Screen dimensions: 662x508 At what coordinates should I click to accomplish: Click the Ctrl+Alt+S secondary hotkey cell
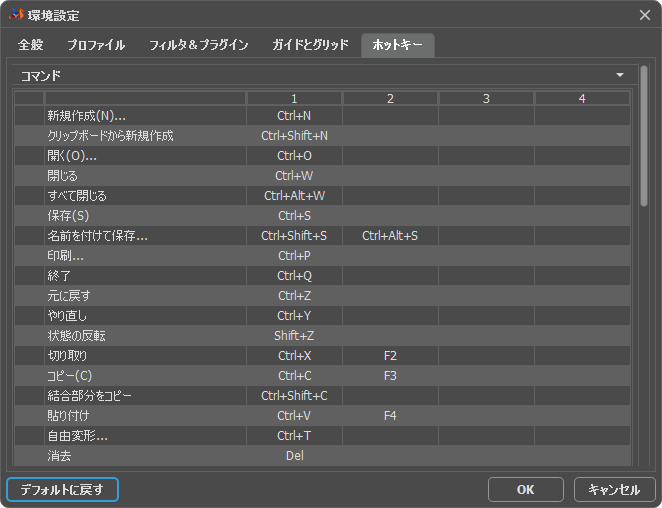click(x=390, y=236)
